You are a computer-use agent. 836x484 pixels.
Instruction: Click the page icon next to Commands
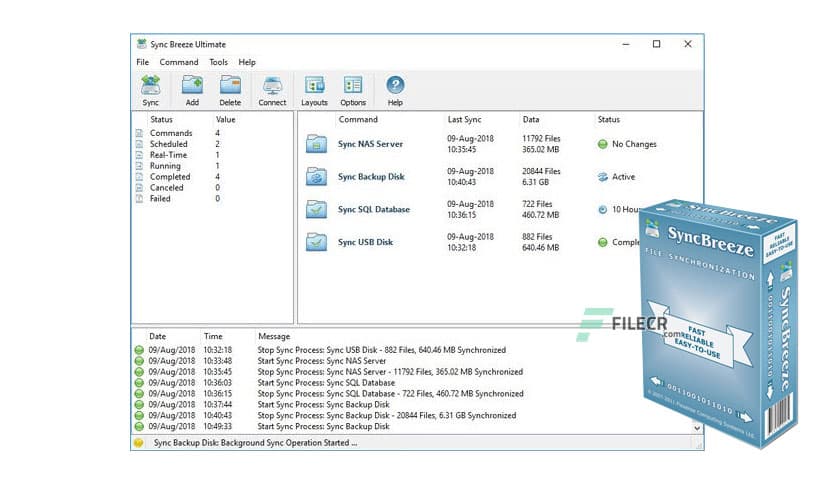pyautogui.click(x=139, y=133)
